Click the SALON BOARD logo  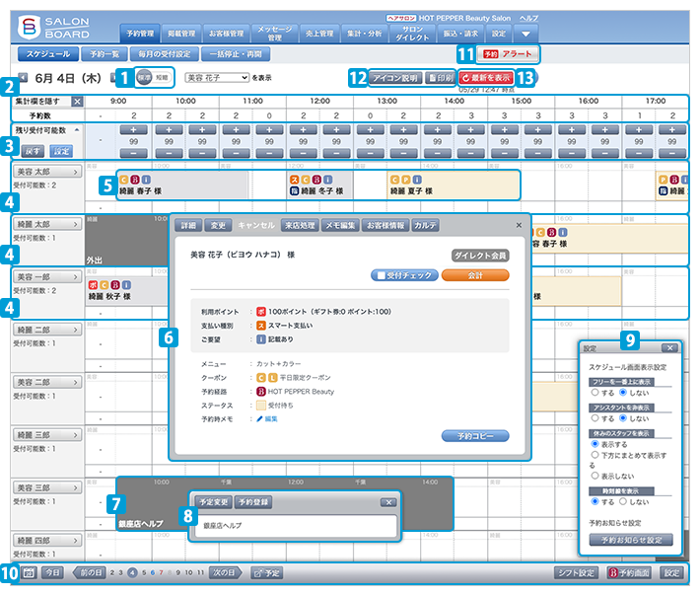tap(53, 28)
